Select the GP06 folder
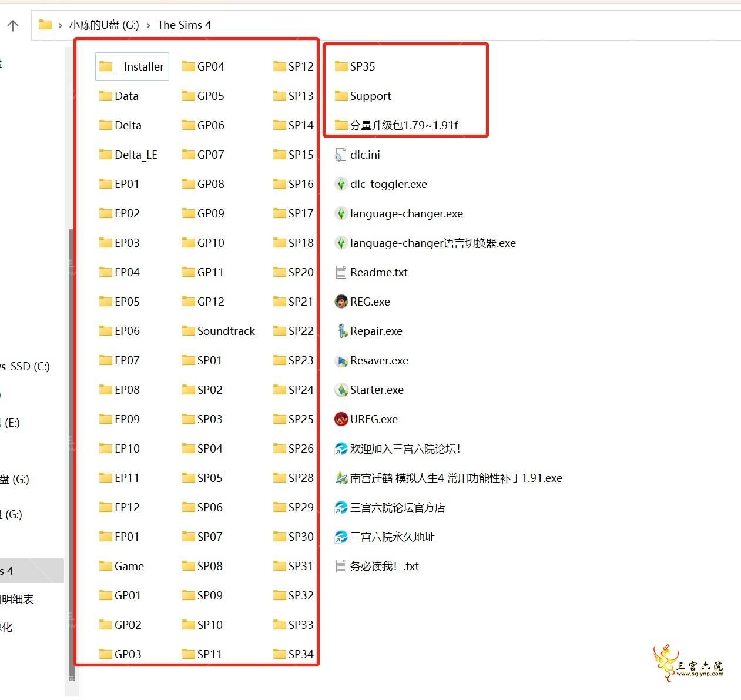Image resolution: width=741 pixels, height=700 pixels. [203, 125]
